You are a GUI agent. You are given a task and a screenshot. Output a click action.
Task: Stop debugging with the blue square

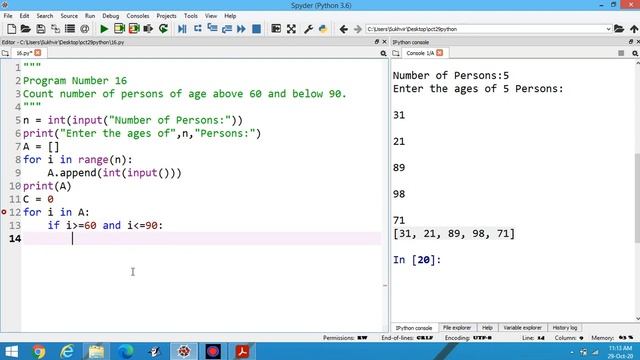point(256,29)
